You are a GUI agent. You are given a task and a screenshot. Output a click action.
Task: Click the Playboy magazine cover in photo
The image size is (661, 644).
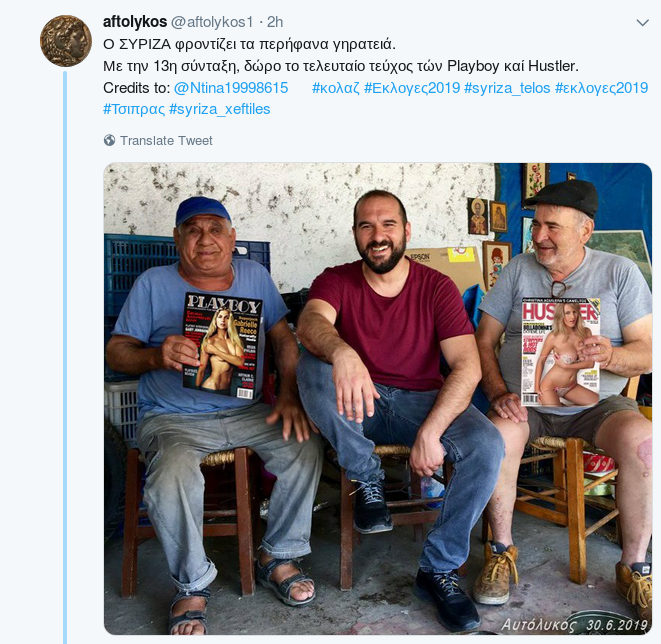(223, 345)
